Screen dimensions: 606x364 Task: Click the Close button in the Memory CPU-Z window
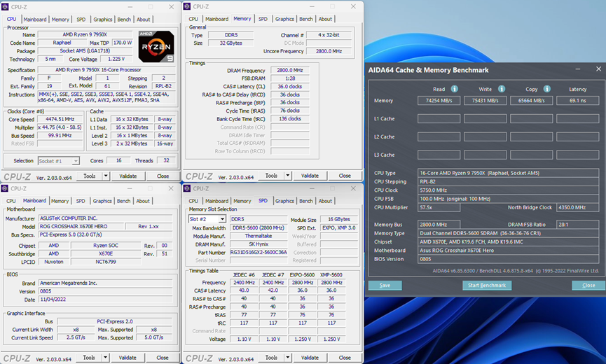point(345,176)
